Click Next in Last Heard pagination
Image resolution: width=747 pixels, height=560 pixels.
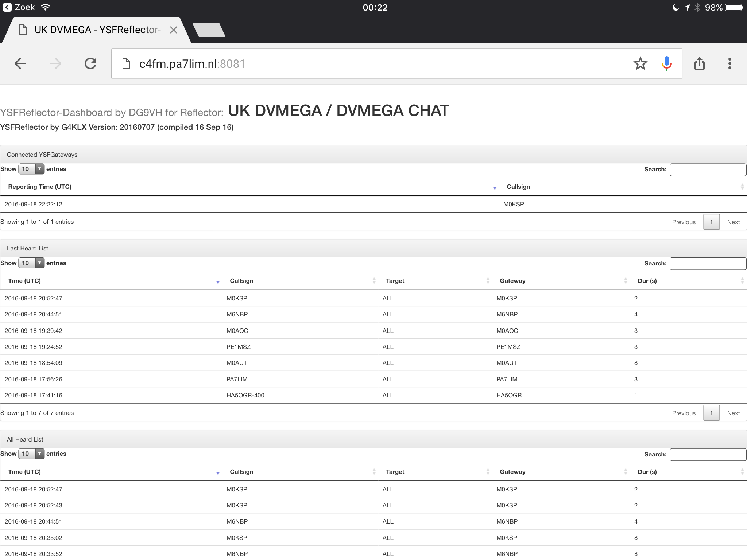[733, 413]
